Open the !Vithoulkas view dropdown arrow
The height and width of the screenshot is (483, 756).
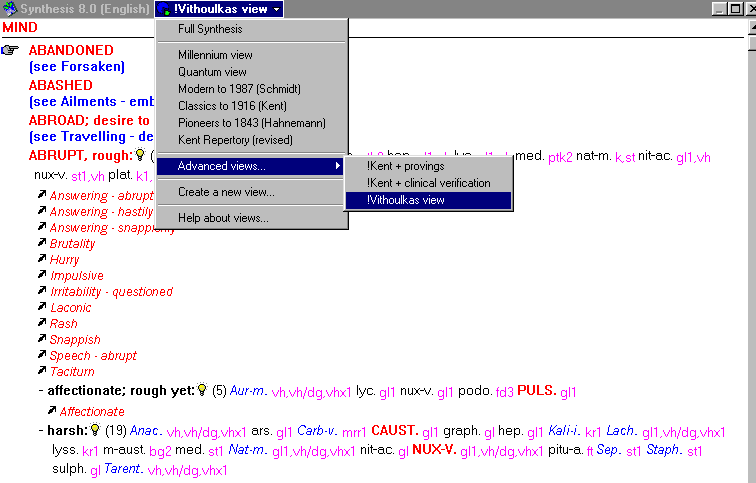coord(276,9)
